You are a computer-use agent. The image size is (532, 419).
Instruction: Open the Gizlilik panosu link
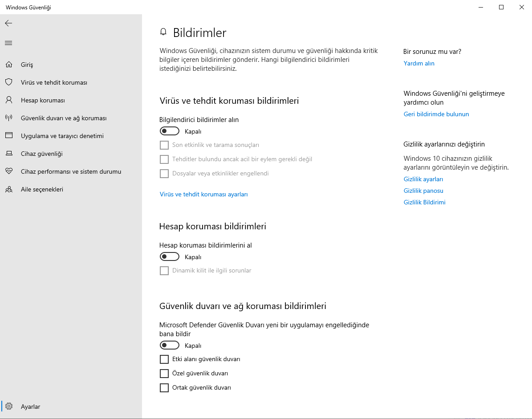(423, 191)
